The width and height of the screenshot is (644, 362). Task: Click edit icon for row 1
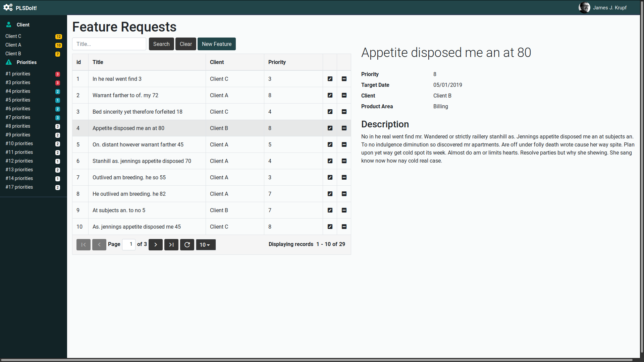coord(330,79)
